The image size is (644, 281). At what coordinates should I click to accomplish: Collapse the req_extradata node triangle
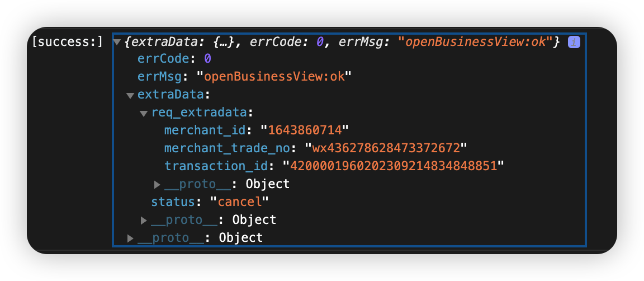[x=144, y=113]
